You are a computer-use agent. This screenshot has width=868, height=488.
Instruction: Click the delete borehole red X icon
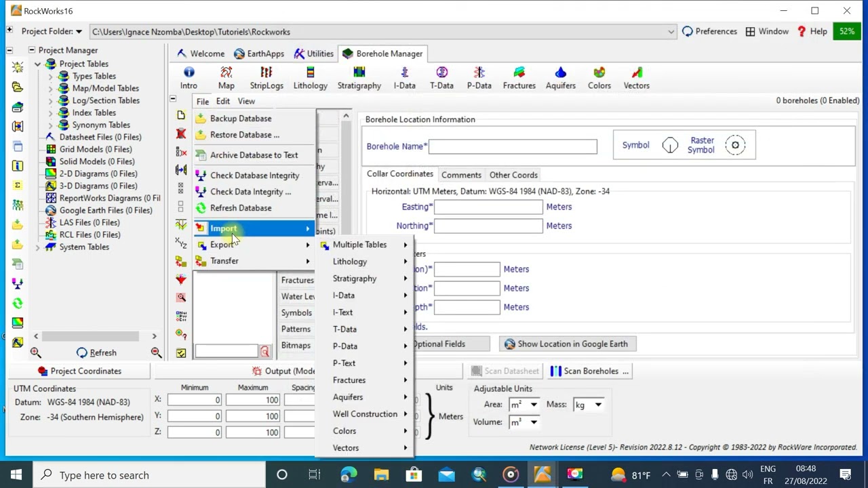point(181,134)
